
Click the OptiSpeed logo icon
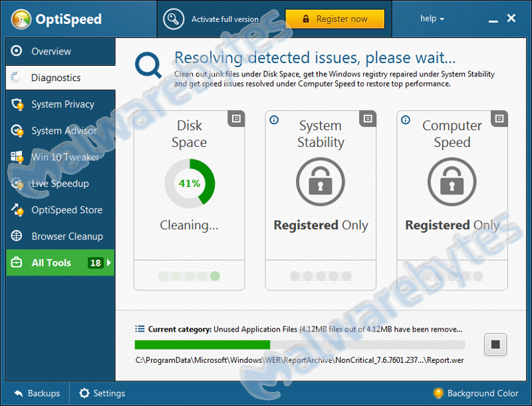(x=21, y=19)
